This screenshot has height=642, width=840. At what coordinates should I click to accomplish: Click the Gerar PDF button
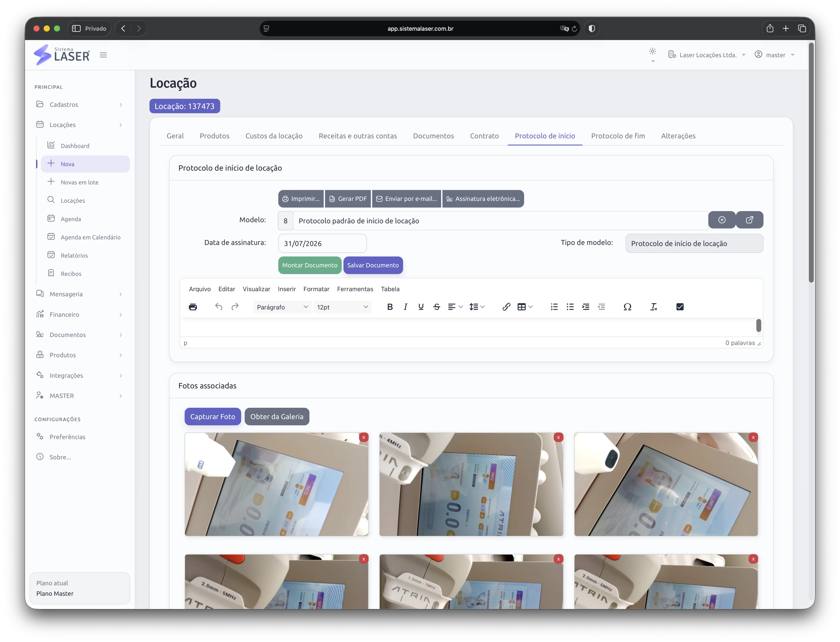(x=348, y=199)
